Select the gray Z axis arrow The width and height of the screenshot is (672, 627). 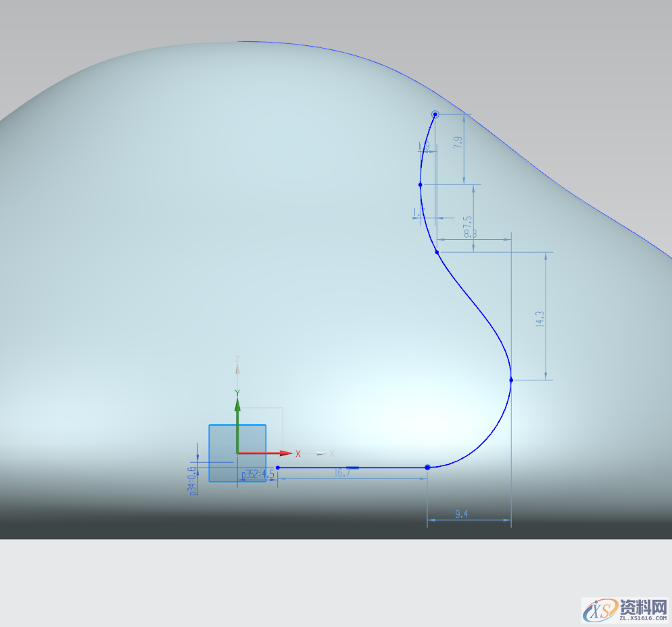coord(237,368)
